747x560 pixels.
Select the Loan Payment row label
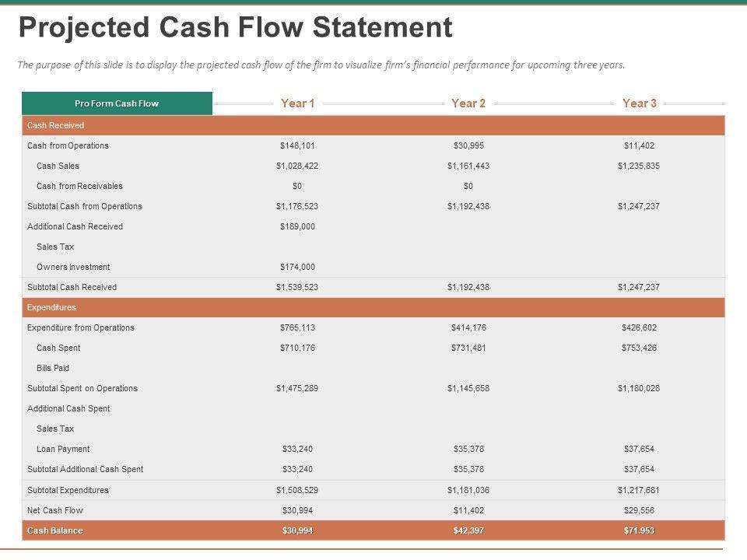tap(63, 449)
